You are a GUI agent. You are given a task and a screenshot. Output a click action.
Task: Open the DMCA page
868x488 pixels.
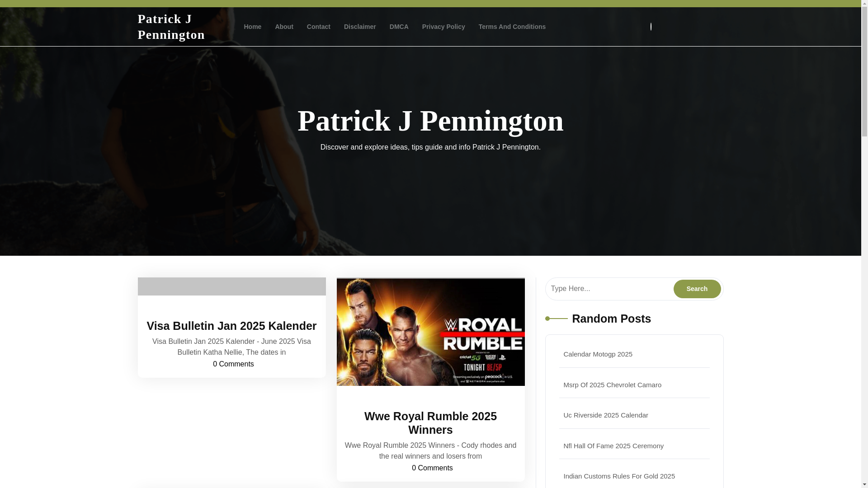tap(399, 27)
